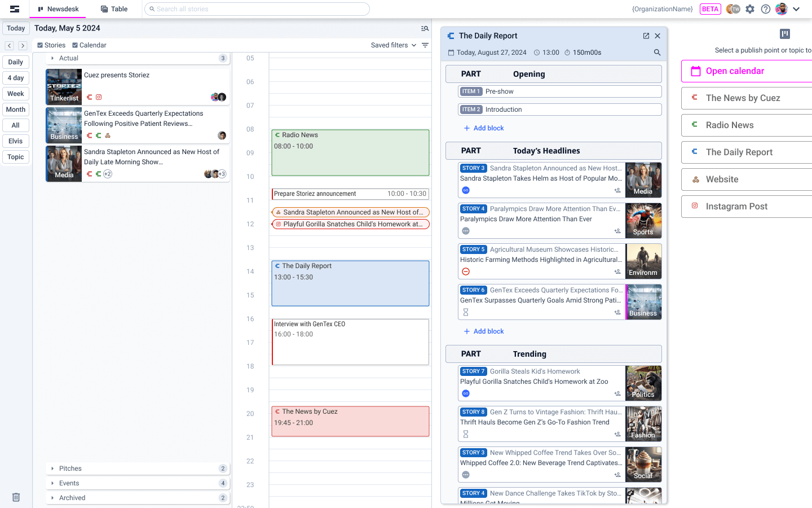Open the help question mark icon
812x508 pixels.
pyautogui.click(x=766, y=9)
